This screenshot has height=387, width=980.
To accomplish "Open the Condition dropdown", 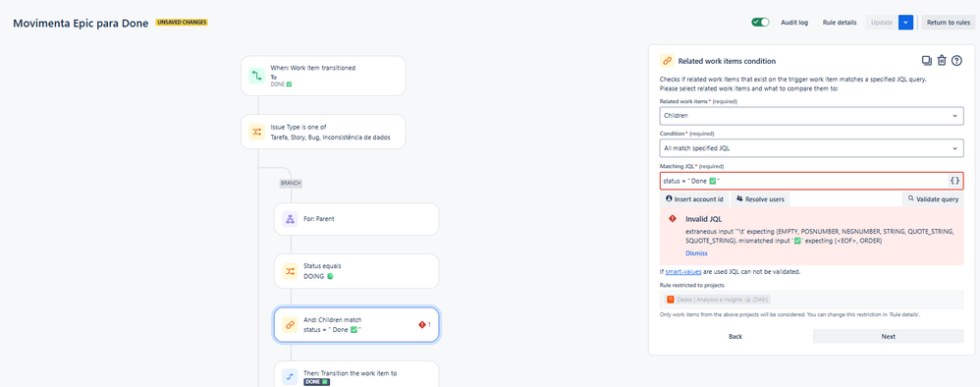I will coord(811,148).
